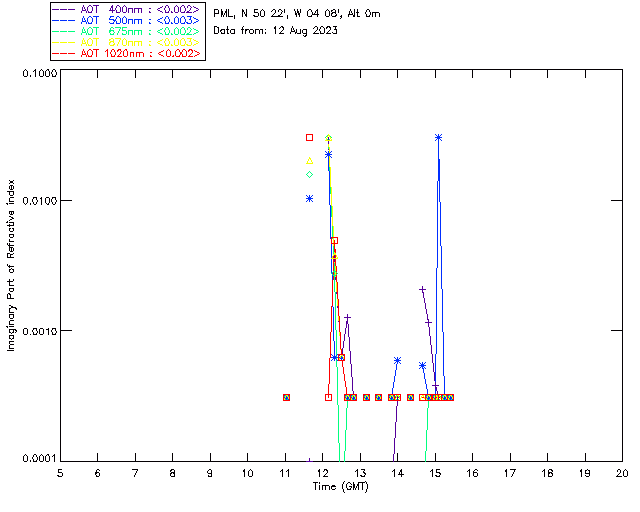Image resolution: width=640 pixels, height=512 pixels.
Task: Click the x-axis tick label 7
Action: coord(135,473)
